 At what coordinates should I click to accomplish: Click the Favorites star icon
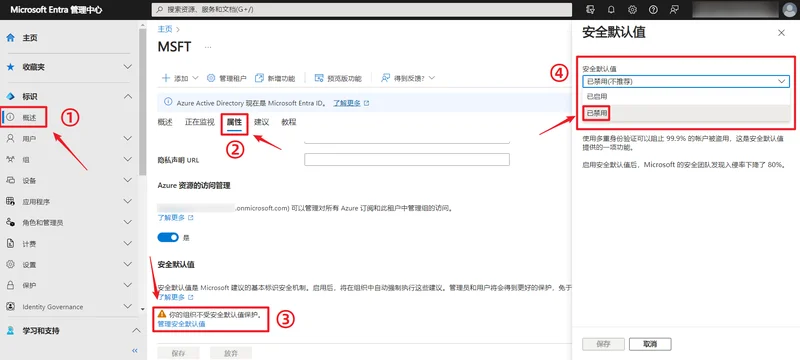pyautogui.click(x=10, y=67)
